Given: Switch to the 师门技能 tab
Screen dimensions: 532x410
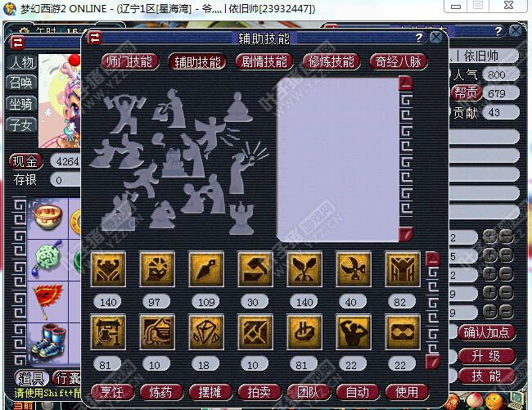Looking at the screenshot, I should pos(129,62).
